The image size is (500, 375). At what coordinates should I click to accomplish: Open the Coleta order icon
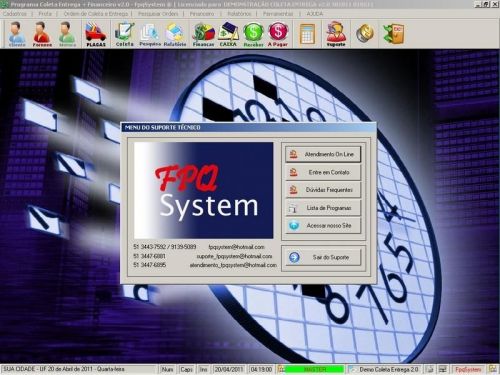click(x=125, y=34)
